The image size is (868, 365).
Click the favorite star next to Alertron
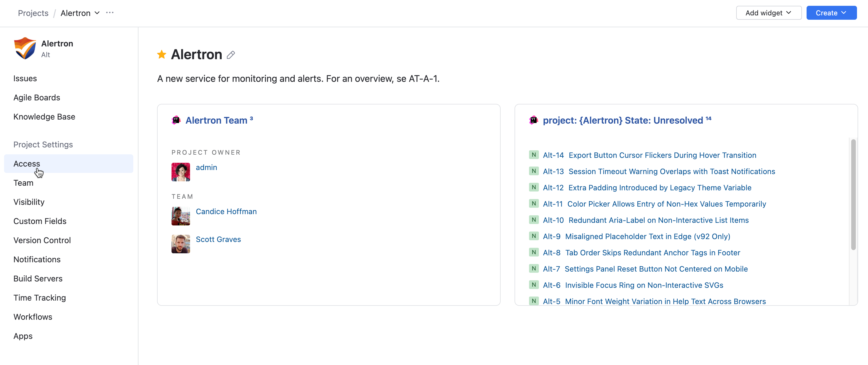161,54
